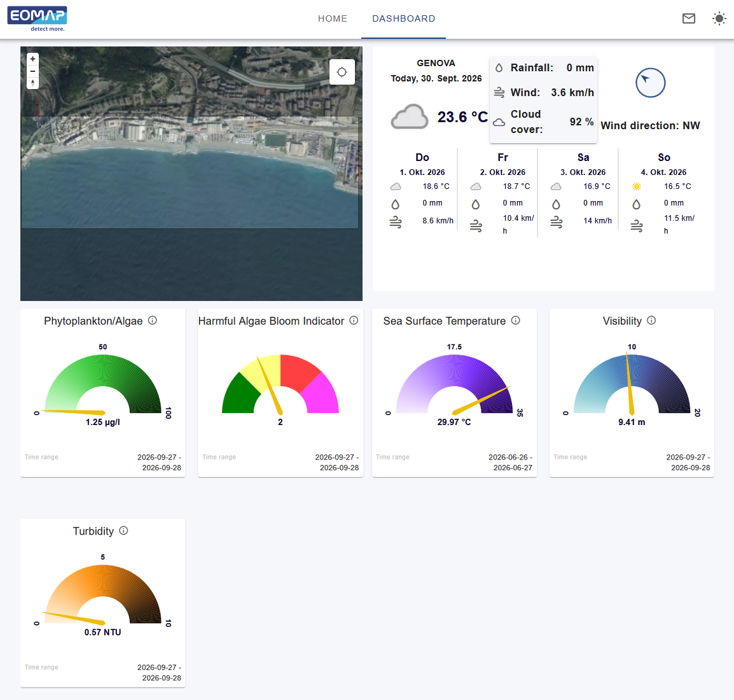Screen dimensions: 734x700
Task: Click the 'So' forecast day heading
Action: click(x=664, y=157)
